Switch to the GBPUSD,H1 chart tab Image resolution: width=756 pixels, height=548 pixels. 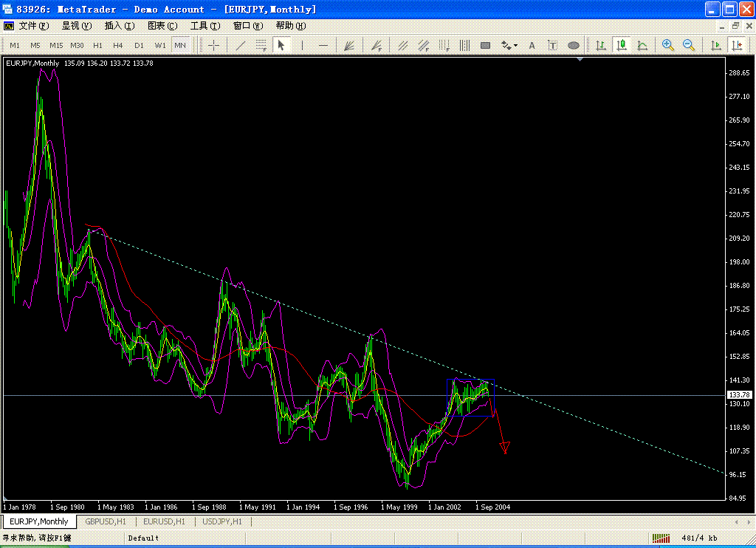click(x=106, y=521)
